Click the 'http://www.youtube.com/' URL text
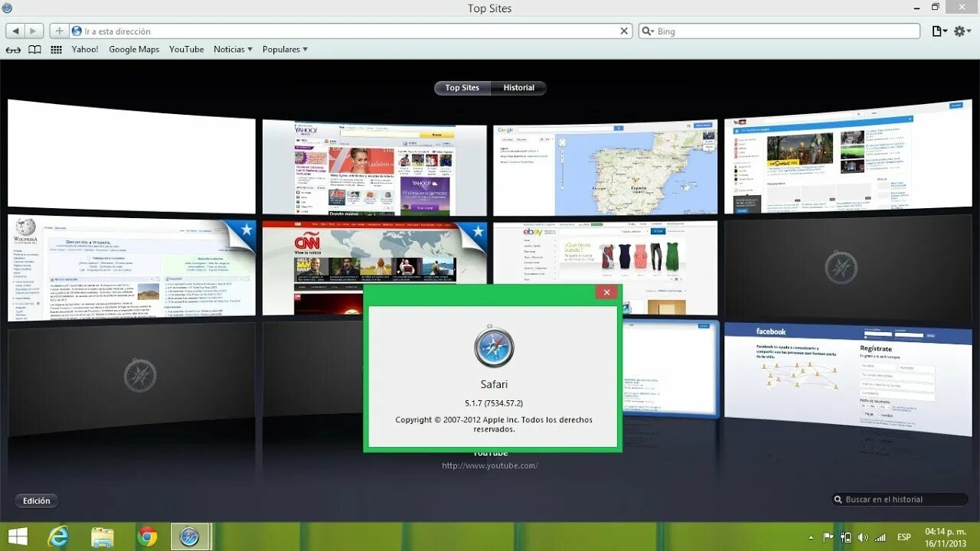This screenshot has width=980, height=551. [x=490, y=466]
